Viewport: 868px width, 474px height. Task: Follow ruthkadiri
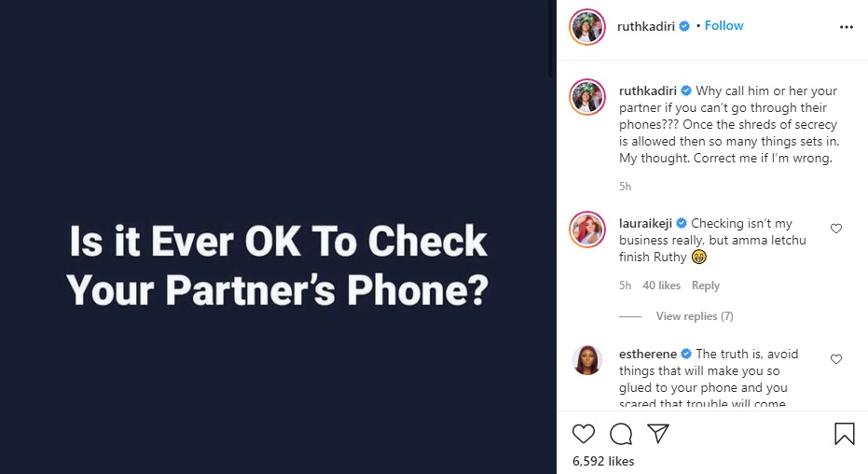723,26
